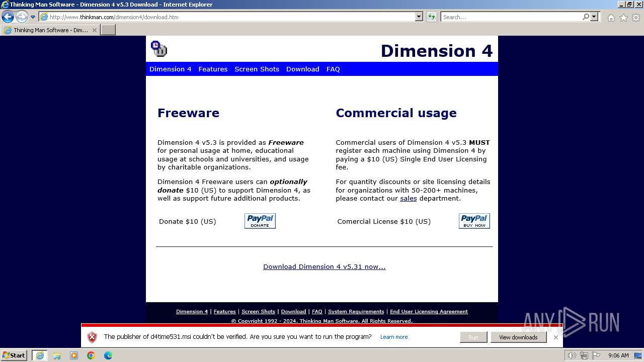Click the search magnifier icon
Viewport: 644px width, 362px height.
click(586, 17)
